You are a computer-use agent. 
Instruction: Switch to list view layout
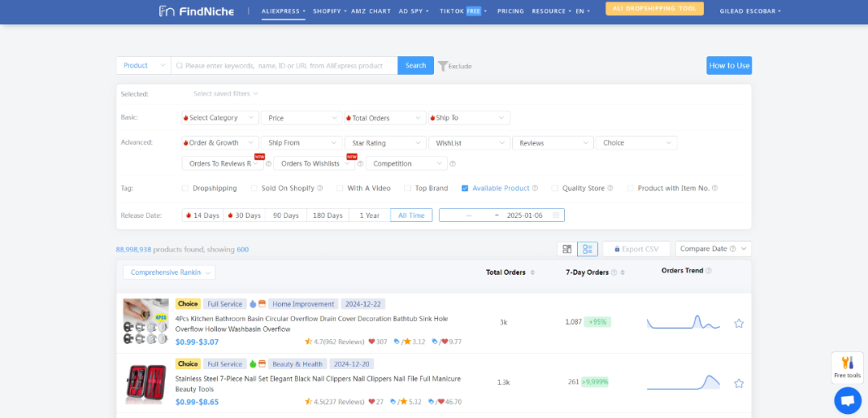tap(588, 249)
